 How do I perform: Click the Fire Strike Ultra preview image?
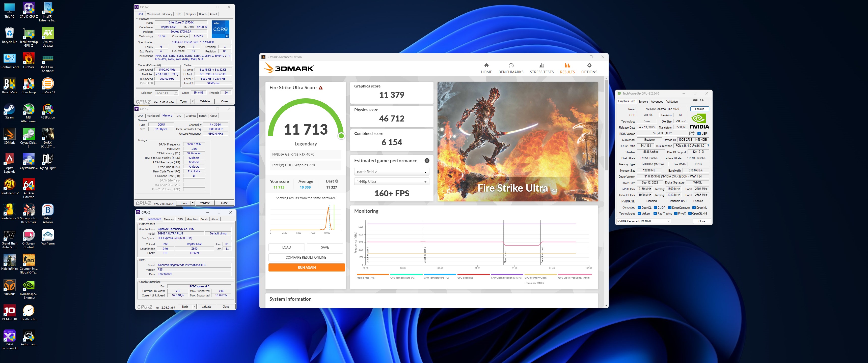point(518,142)
